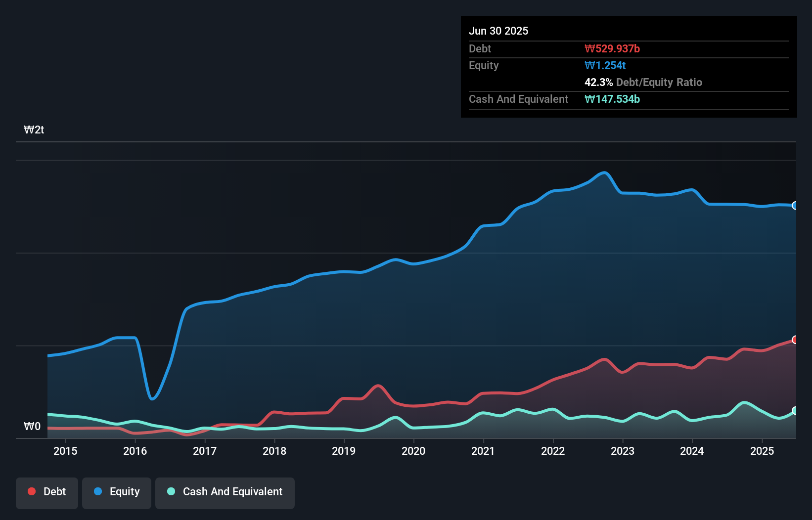Screen dimensions: 812x520
Task: Select the Equity line endpoint marker
Action: pos(795,206)
